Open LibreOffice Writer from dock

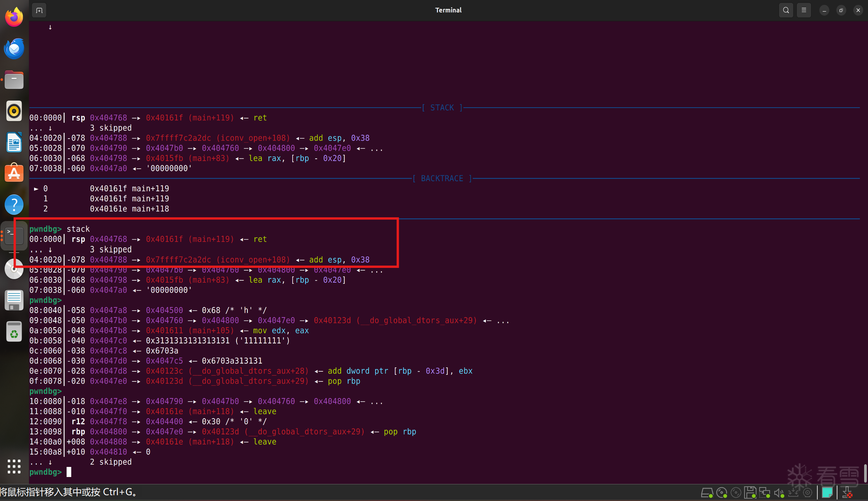(14, 142)
